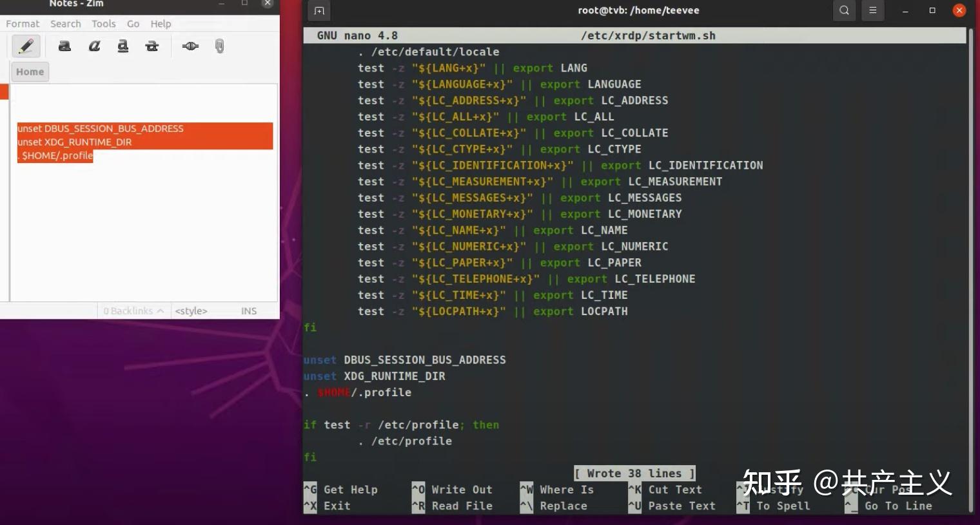The height and width of the screenshot is (525, 980).
Task: Click the terminal title "root@tvb: /home/teevee"
Action: pos(638,10)
